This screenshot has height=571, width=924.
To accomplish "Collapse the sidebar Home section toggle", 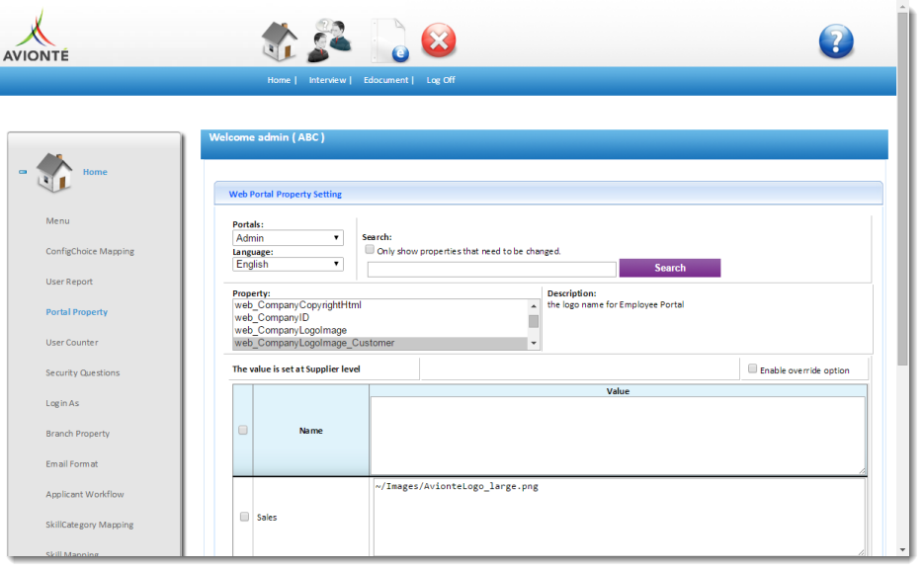I will pyautogui.click(x=23, y=172).
